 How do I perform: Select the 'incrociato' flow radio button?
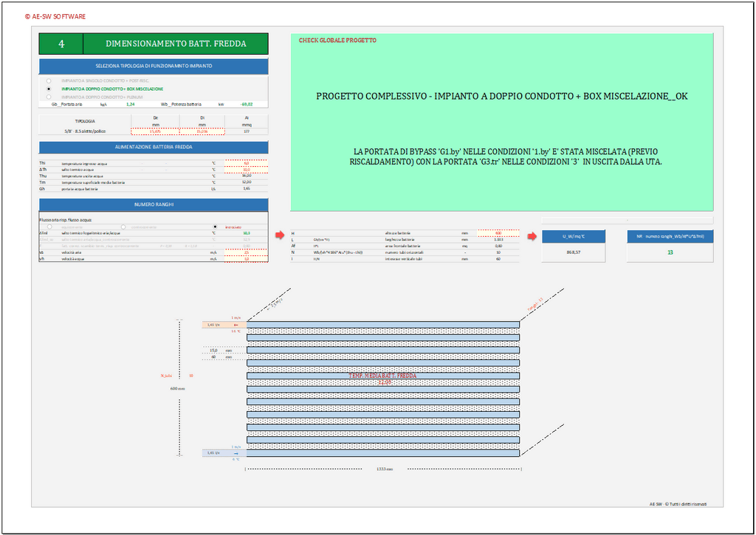coord(215,227)
